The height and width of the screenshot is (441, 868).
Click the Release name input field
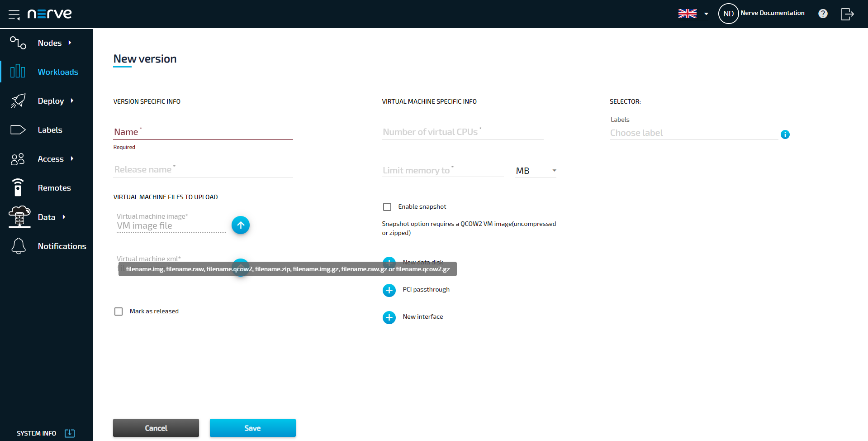203,170
